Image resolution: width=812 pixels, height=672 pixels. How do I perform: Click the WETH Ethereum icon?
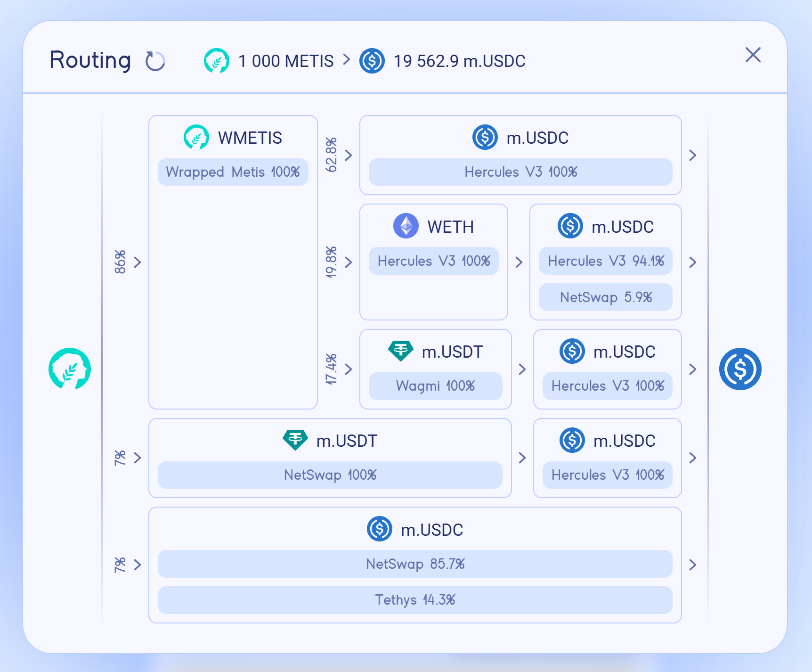pos(406,226)
